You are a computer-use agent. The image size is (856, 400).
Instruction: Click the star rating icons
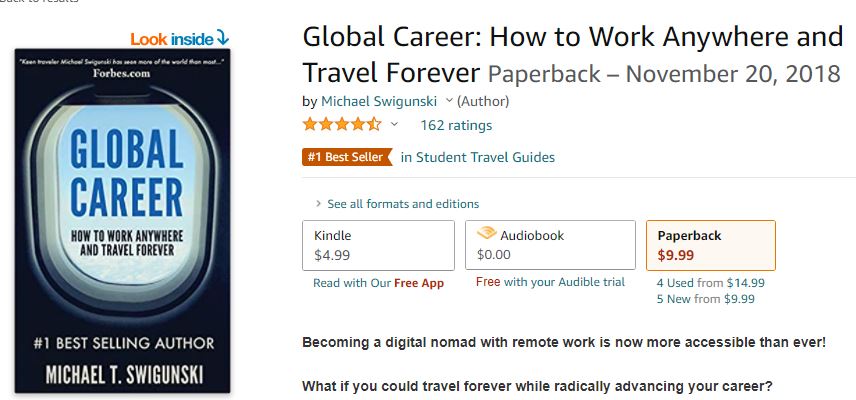pos(342,124)
